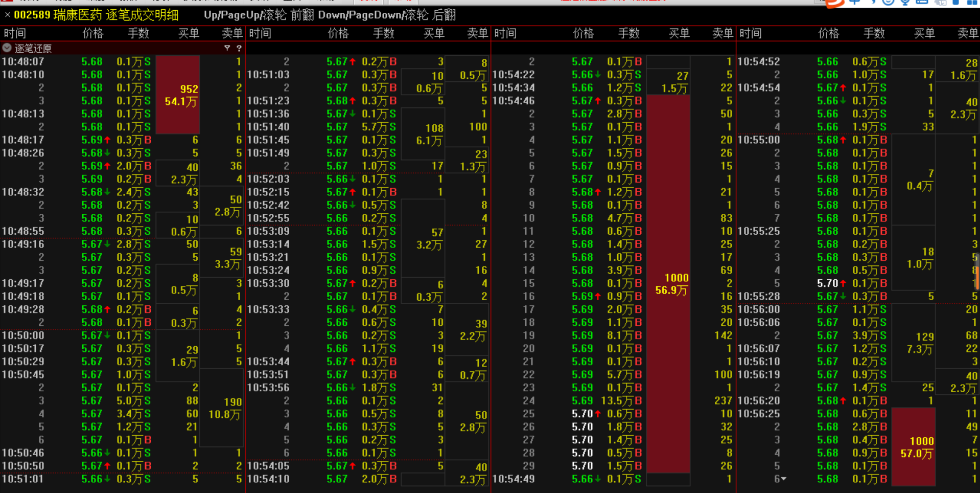The image size is (980, 493).
Task: Open the Sogou toolbox grid icon
Action: 972,2
